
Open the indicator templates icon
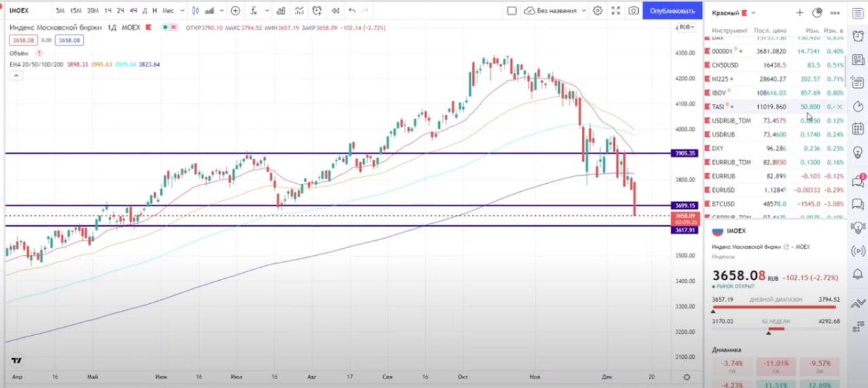pos(298,11)
